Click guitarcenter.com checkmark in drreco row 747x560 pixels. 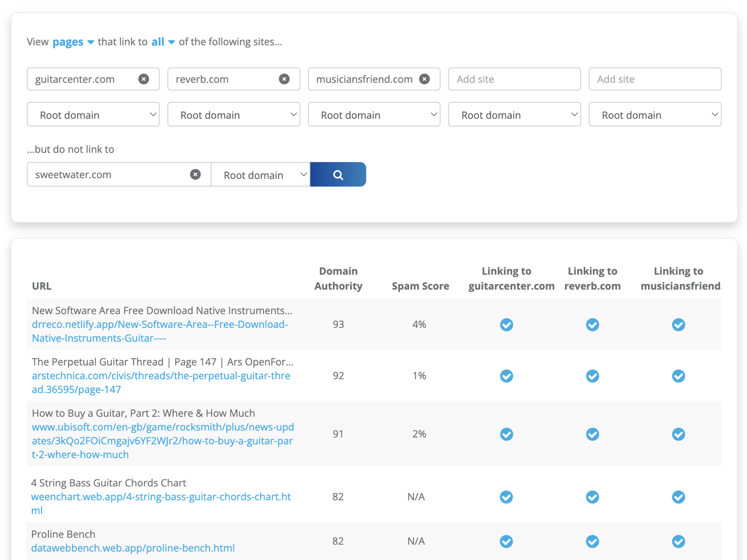tap(507, 325)
